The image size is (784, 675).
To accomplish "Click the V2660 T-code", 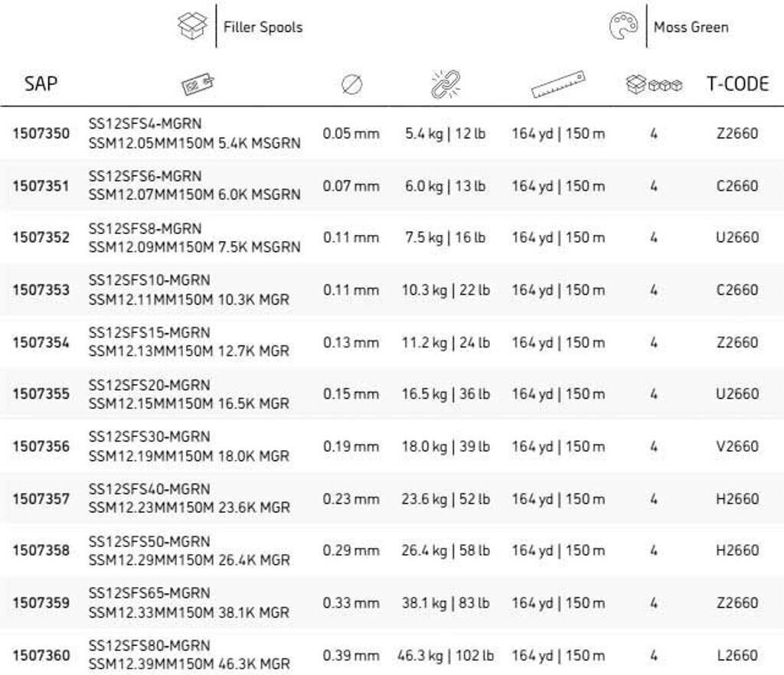I will pyautogui.click(x=737, y=446).
